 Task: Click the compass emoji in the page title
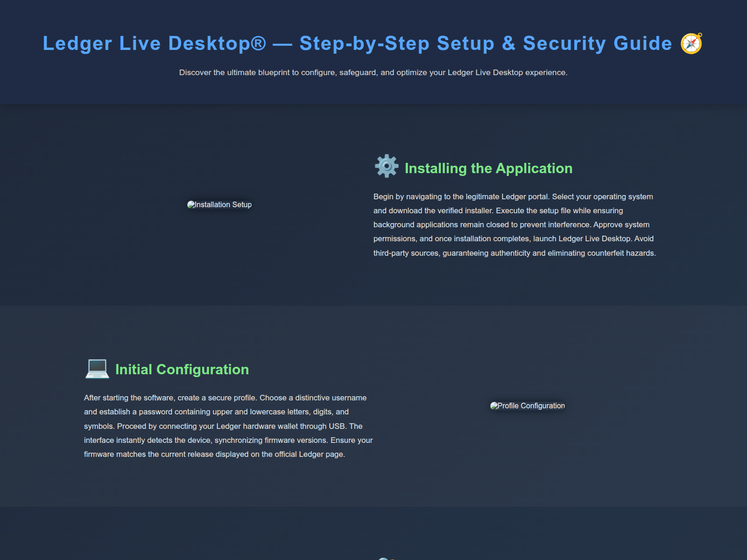pos(691,43)
